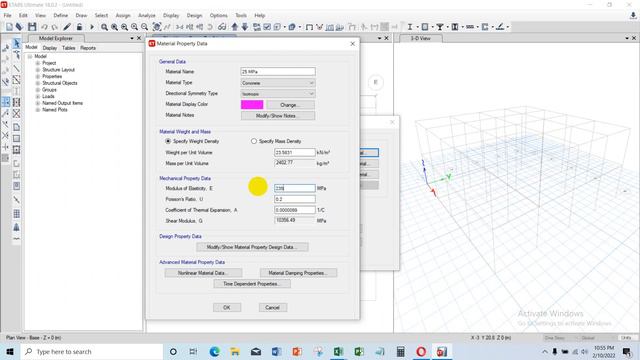This screenshot has width=640, height=360.
Task: Click the Time Dependent Properties button
Action: coord(252,284)
